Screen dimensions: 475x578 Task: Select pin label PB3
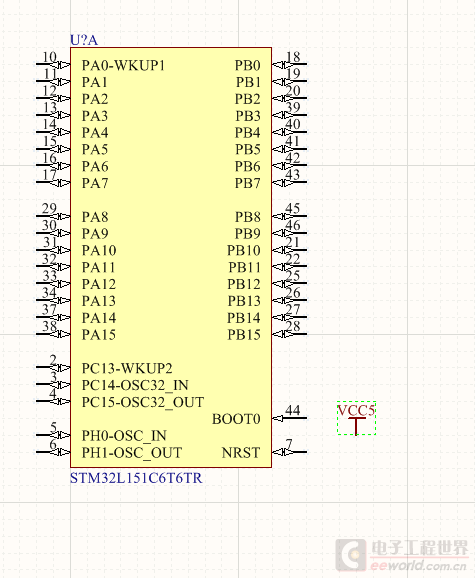click(248, 116)
